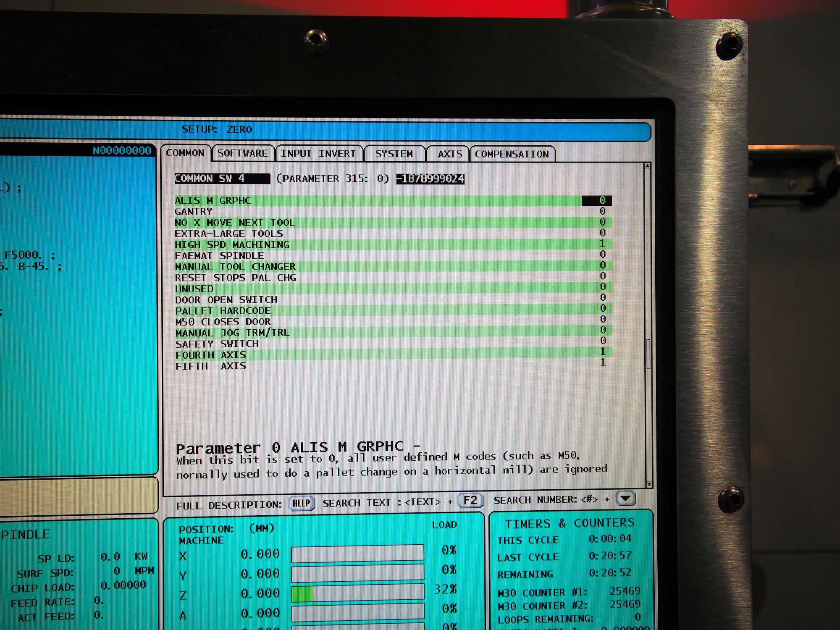Click scrollbar down arrow in parameter list
The height and width of the screenshot is (630, 840).
tap(649, 485)
